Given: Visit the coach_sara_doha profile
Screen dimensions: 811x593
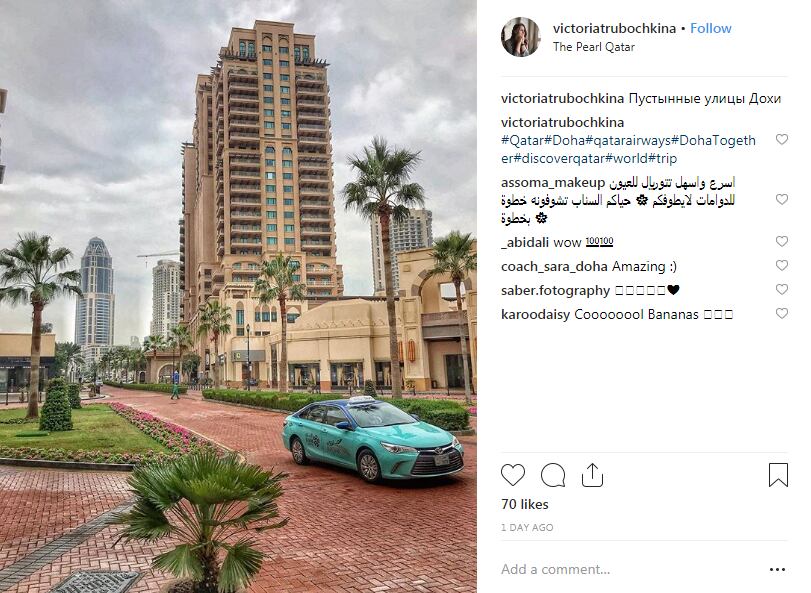Looking at the screenshot, I should [554, 267].
